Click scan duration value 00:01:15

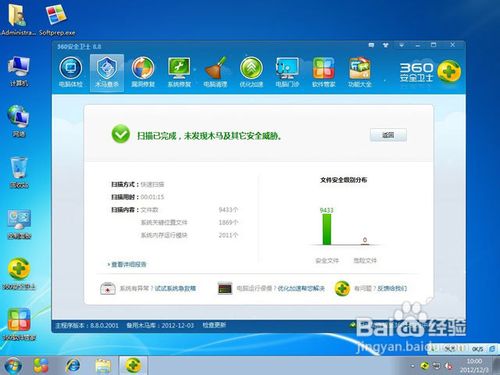(x=152, y=197)
